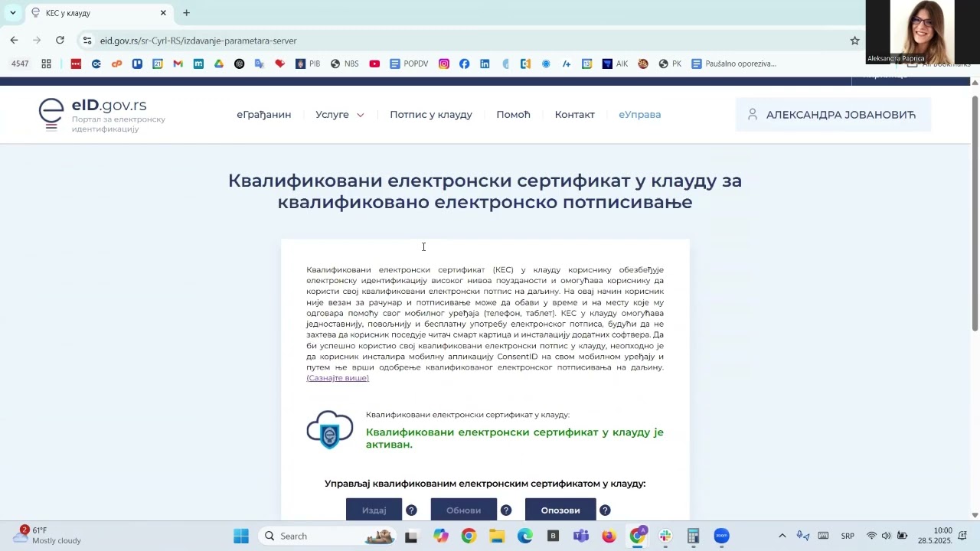
Task: Show help for Обнови button
Action: [x=506, y=510]
